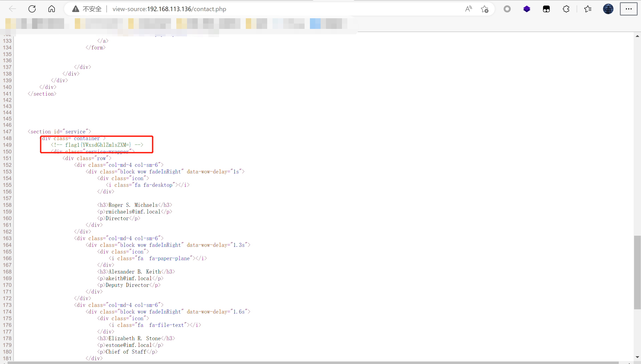The width and height of the screenshot is (641, 364).
Task: Click the blue diamond extension icon
Action: tap(527, 9)
